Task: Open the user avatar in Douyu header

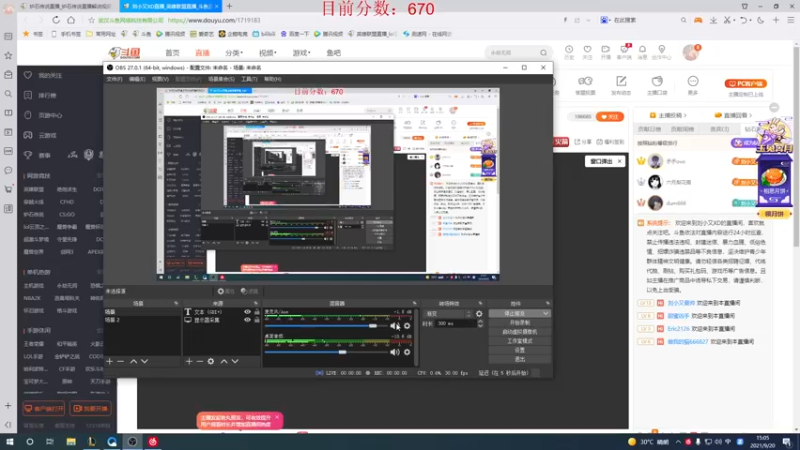Action: coord(691,53)
